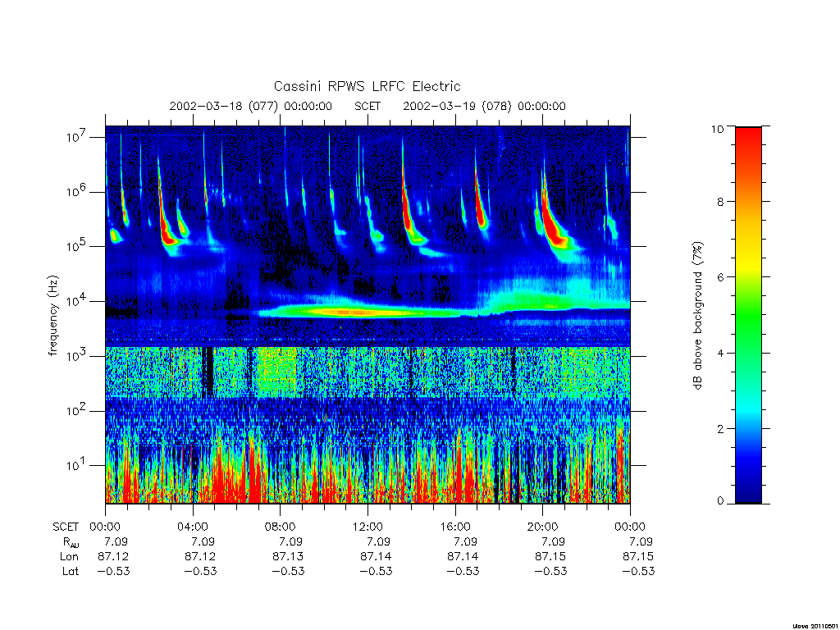Click the 'Lat' row label
The image size is (840, 630).
pos(71,571)
